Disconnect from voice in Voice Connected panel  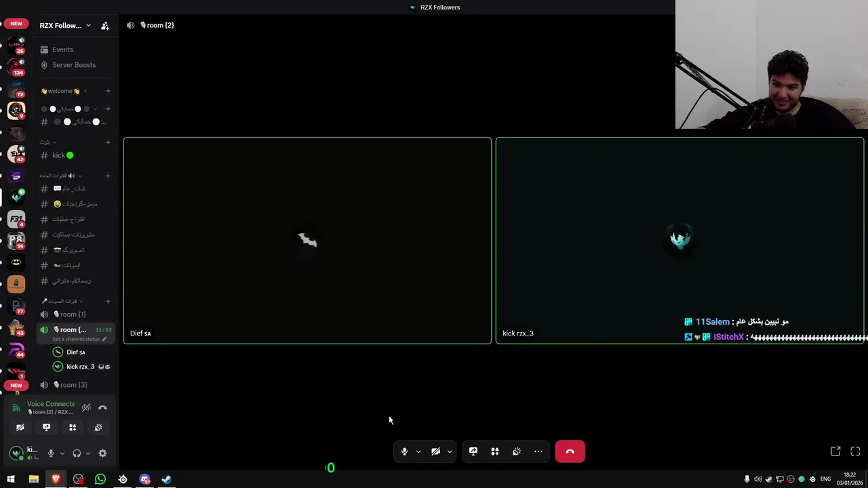tap(102, 408)
